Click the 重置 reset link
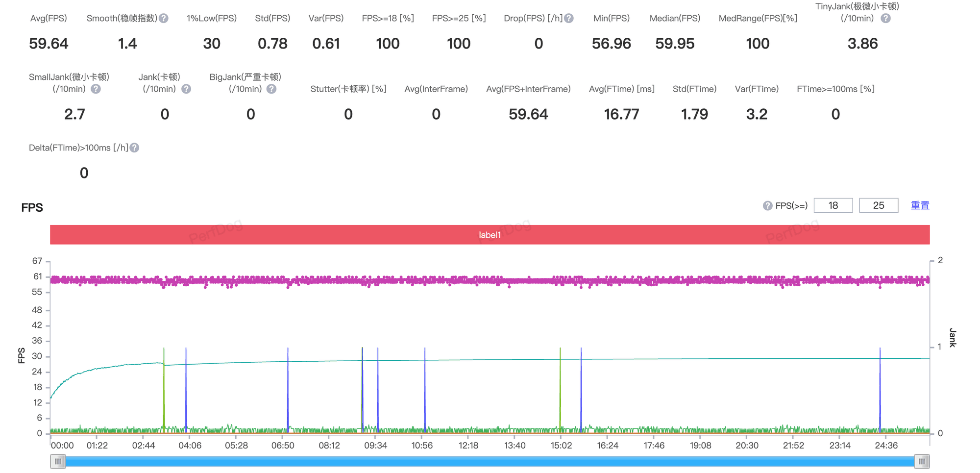980x473 pixels. 920,205
